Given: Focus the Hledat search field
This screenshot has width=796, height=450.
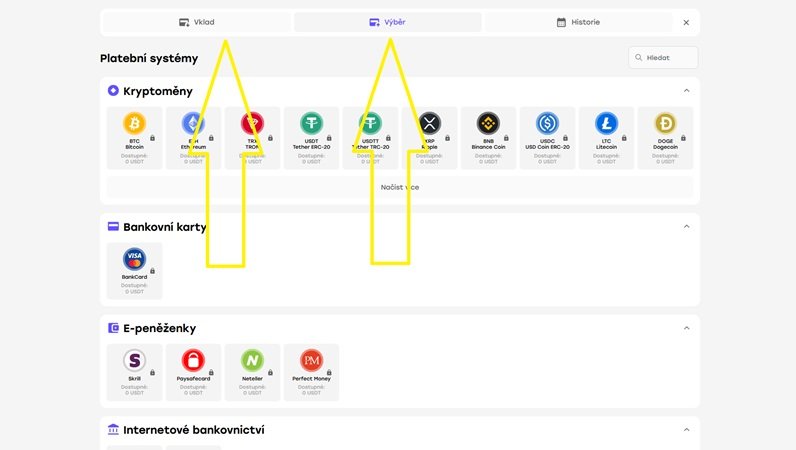Looking at the screenshot, I should [x=663, y=57].
